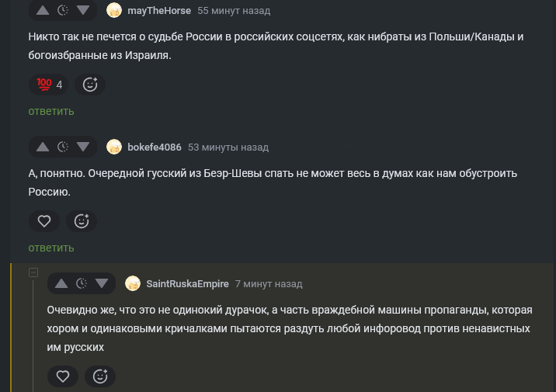Like SaintRuskaEmpire's reply with the heart
The width and height of the screenshot is (556, 392).
[63, 376]
